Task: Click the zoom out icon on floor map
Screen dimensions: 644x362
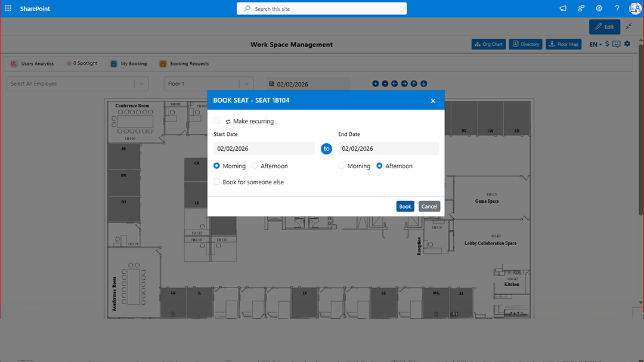Action: (385, 83)
